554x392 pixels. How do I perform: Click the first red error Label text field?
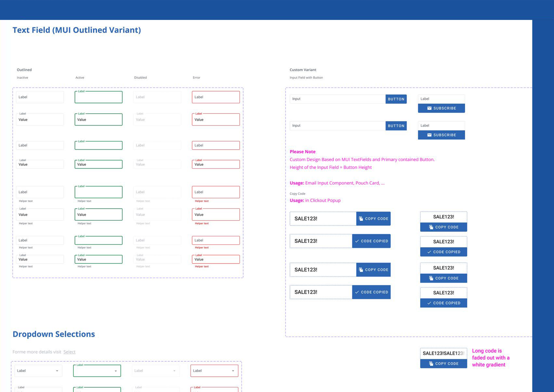pos(216,97)
